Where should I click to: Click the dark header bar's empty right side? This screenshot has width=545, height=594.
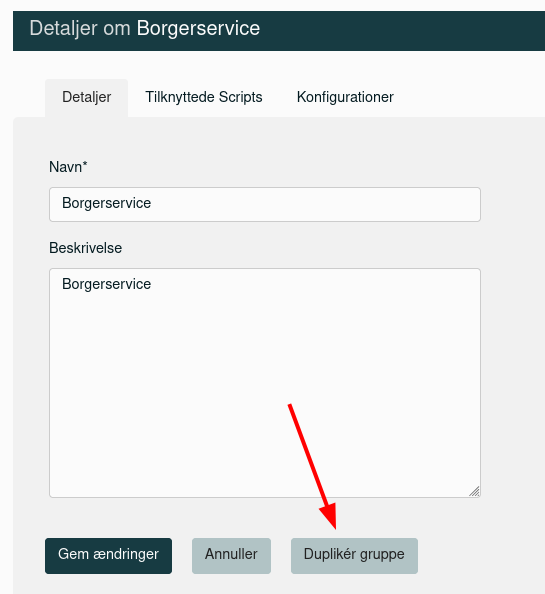click(417, 30)
